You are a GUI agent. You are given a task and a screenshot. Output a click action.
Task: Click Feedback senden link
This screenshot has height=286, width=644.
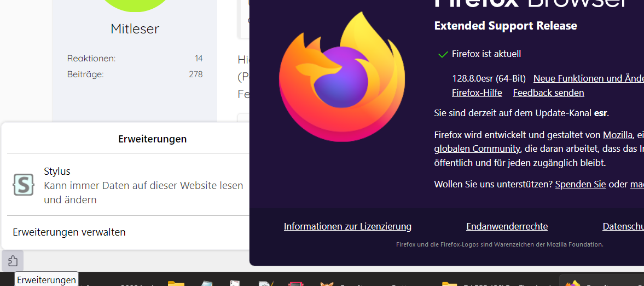pyautogui.click(x=548, y=93)
